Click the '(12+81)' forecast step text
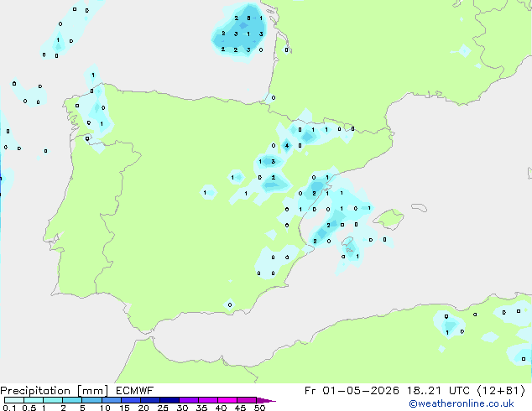Viewport: 532px width, 411px height. (502, 391)
